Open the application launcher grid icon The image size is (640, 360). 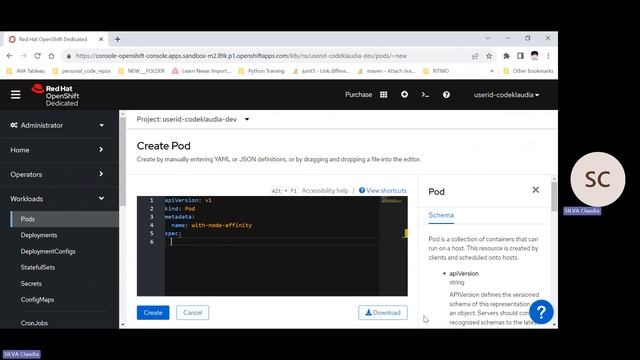[384, 95]
